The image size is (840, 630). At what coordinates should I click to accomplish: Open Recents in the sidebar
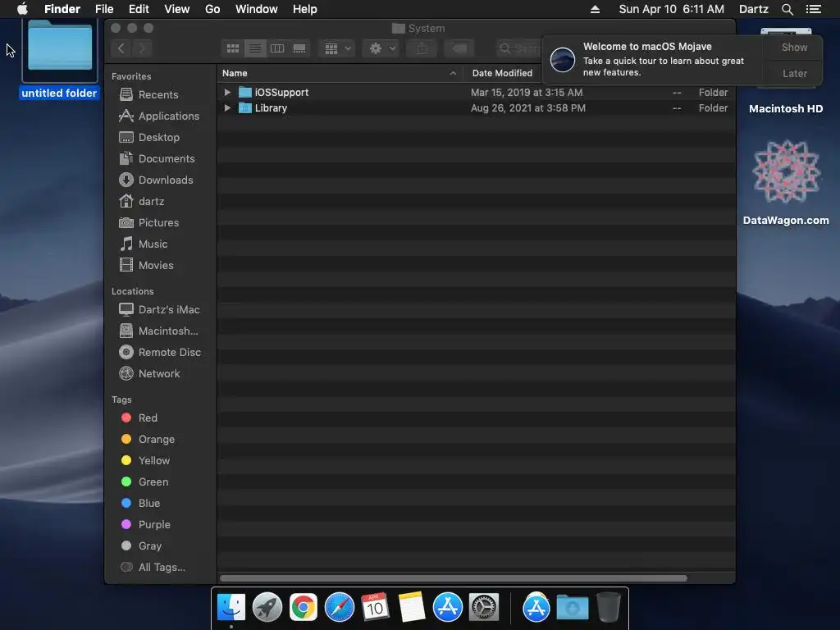[158, 94]
